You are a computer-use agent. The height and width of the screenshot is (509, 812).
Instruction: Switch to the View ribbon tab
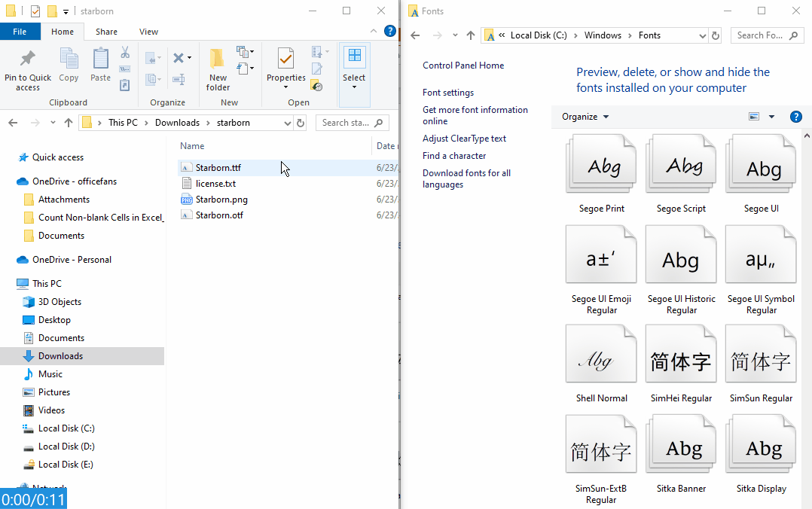[148, 31]
